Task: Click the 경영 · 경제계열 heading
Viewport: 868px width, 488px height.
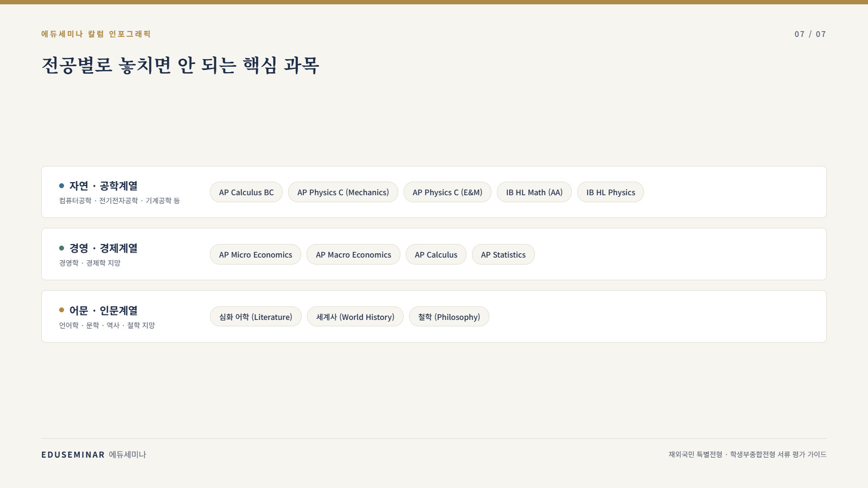Action: [104, 248]
